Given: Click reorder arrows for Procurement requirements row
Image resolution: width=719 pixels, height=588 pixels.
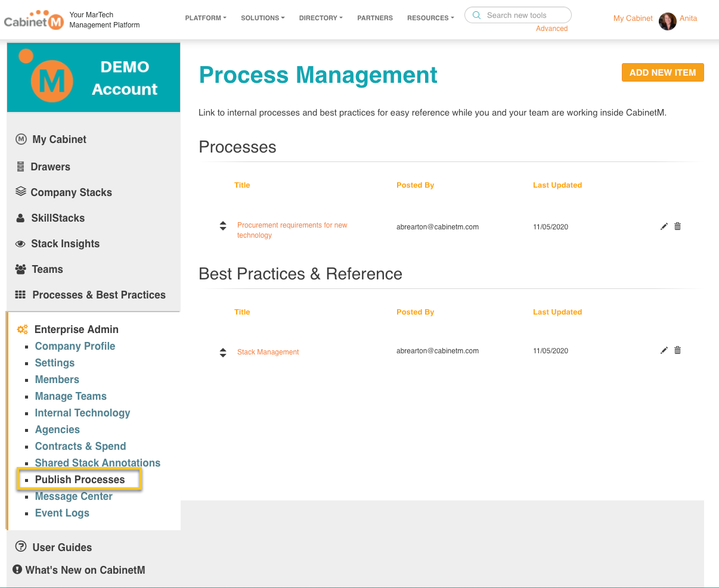Looking at the screenshot, I should 223,226.
